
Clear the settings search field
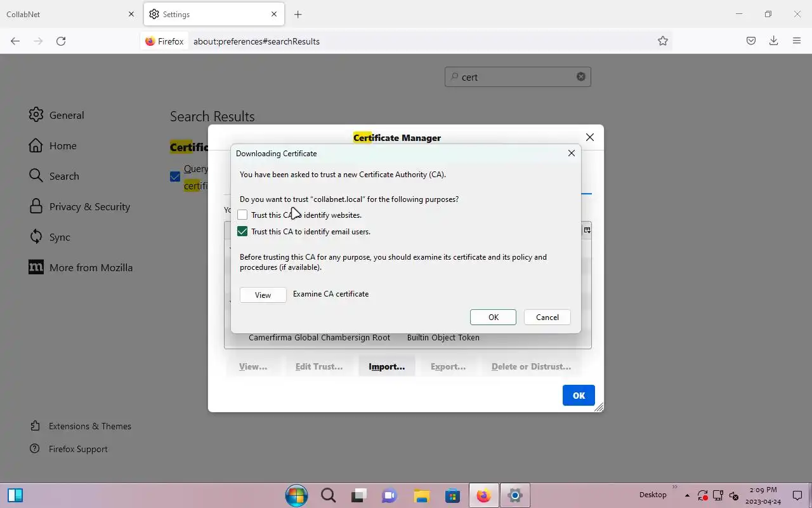click(x=580, y=77)
